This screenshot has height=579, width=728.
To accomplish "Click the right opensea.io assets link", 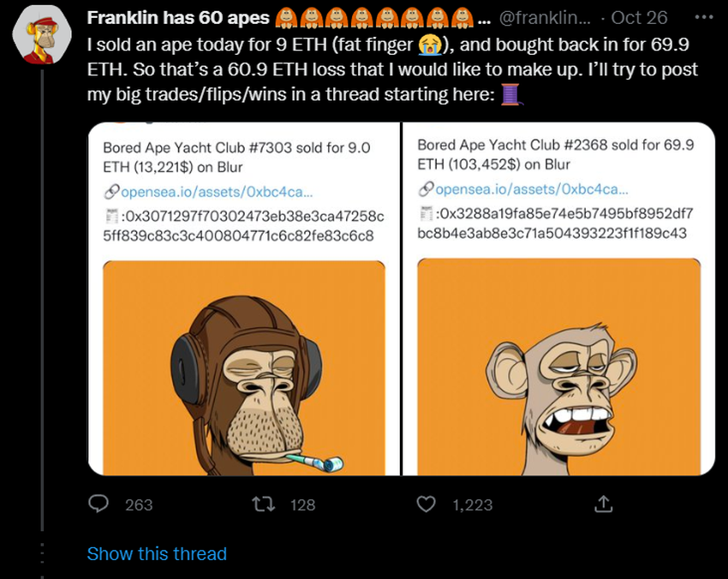I will (x=532, y=189).
